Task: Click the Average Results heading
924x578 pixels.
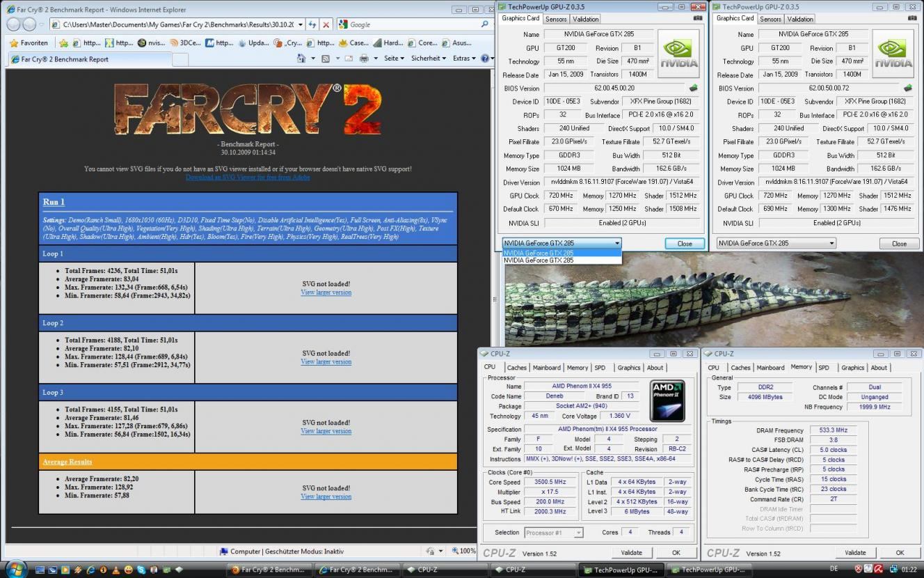Action: pos(67,462)
